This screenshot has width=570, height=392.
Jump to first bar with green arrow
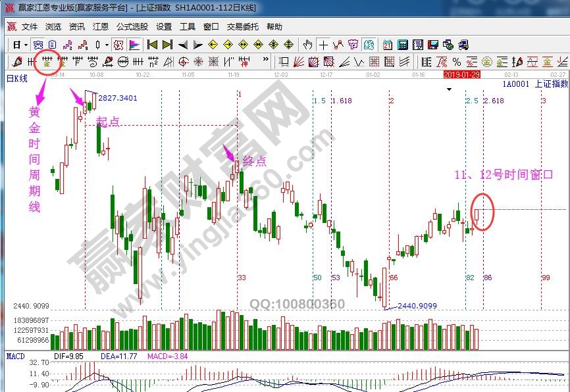pyautogui.click(x=152, y=45)
